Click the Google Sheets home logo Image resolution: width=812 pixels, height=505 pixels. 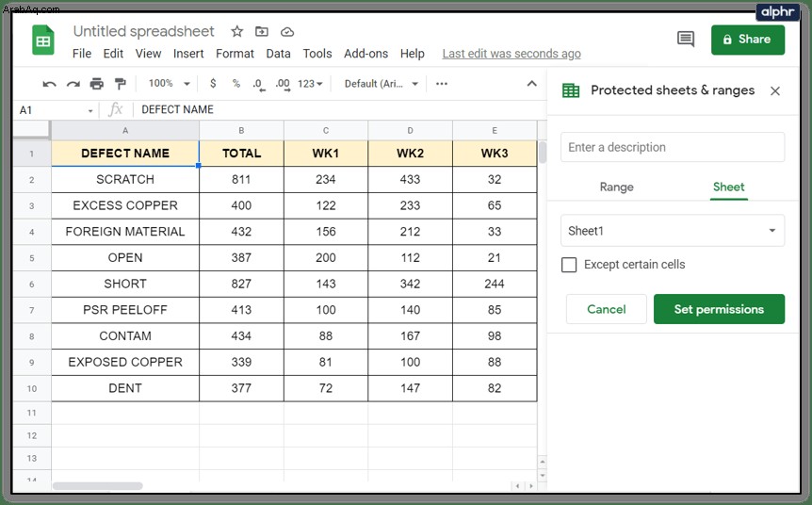pyautogui.click(x=43, y=40)
